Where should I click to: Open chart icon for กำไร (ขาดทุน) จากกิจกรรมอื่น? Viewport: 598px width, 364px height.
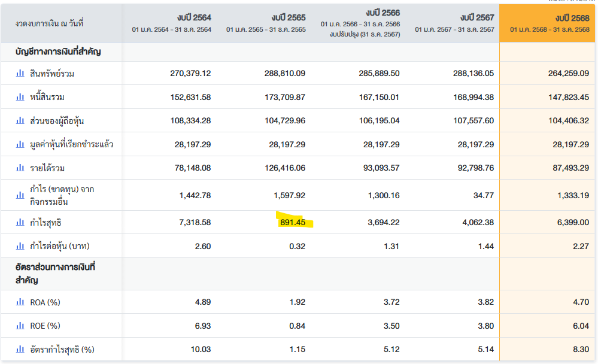20,190
